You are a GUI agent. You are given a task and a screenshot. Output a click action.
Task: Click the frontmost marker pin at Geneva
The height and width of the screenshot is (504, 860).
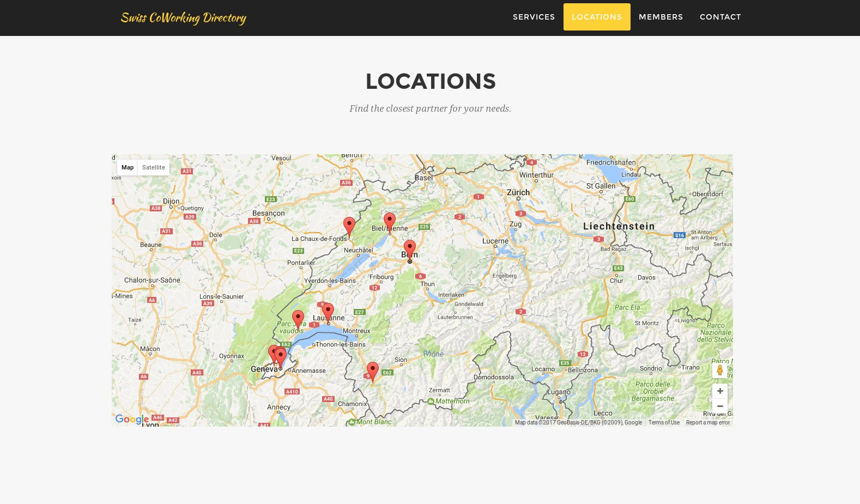(281, 357)
